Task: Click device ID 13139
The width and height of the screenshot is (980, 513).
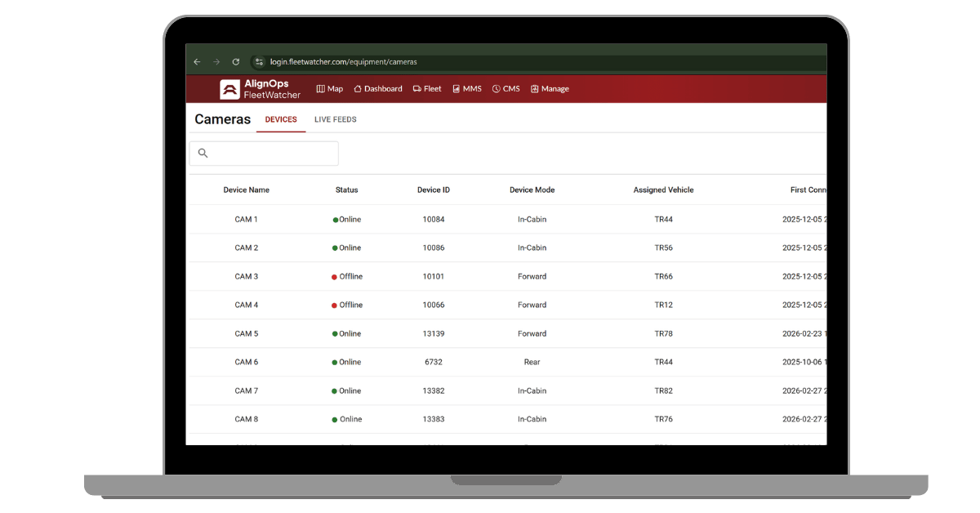Action: pyautogui.click(x=434, y=334)
